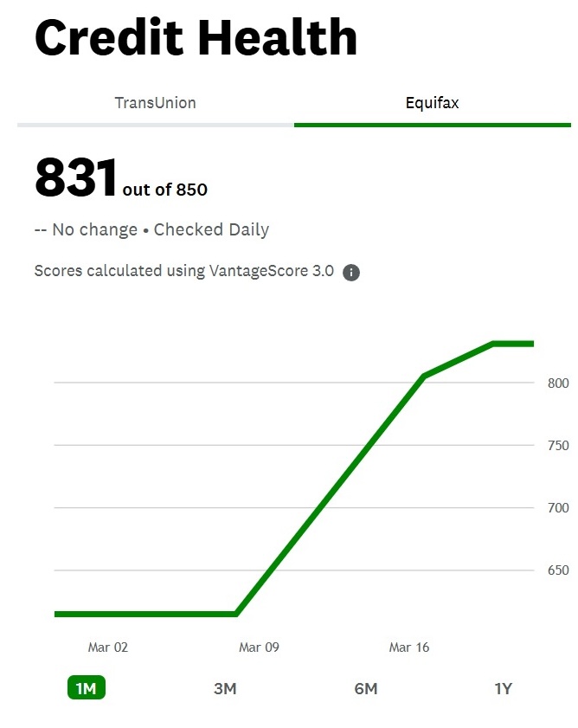Switch chart to 1Y range
578x728 pixels.
(504, 688)
